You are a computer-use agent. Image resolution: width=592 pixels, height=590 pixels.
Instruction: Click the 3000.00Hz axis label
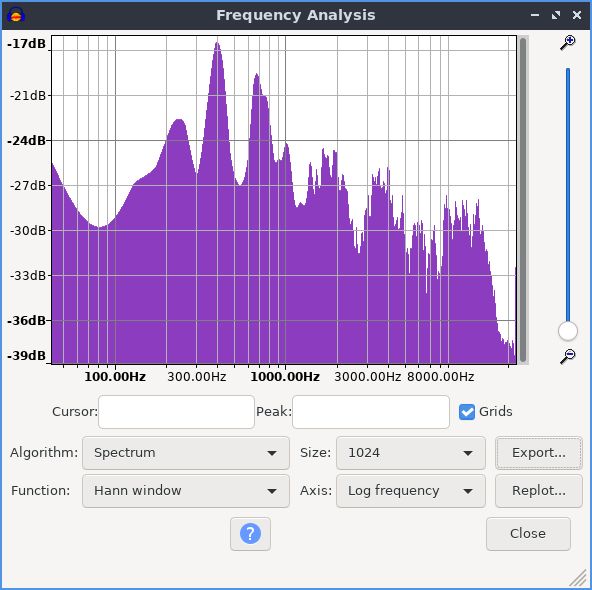coord(367,377)
